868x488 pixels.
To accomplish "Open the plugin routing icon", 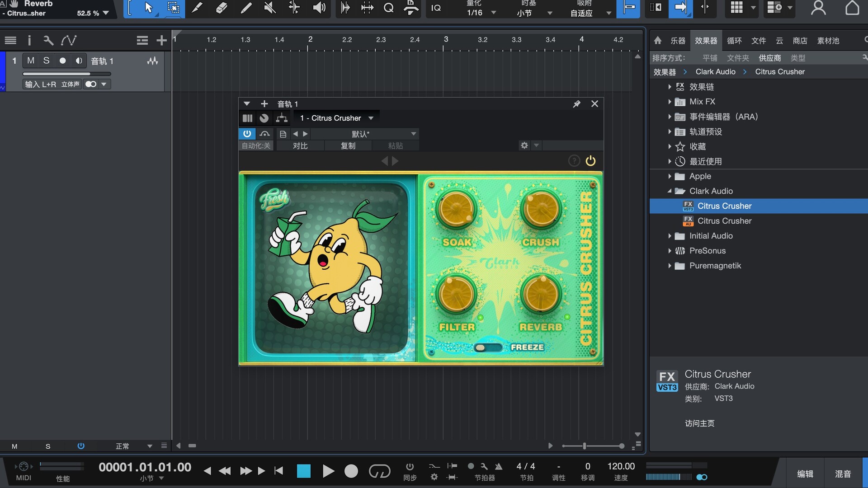I will [282, 118].
